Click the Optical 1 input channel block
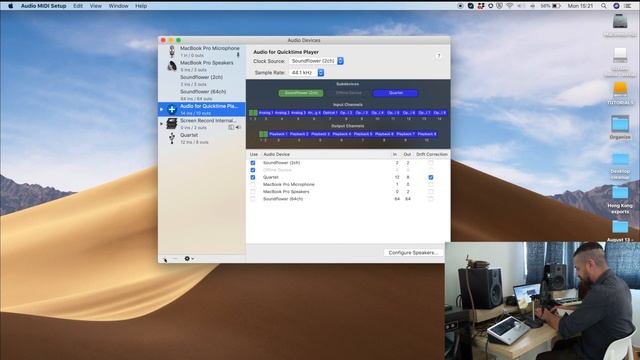Screen dimensions: 640x360 tap(330, 113)
